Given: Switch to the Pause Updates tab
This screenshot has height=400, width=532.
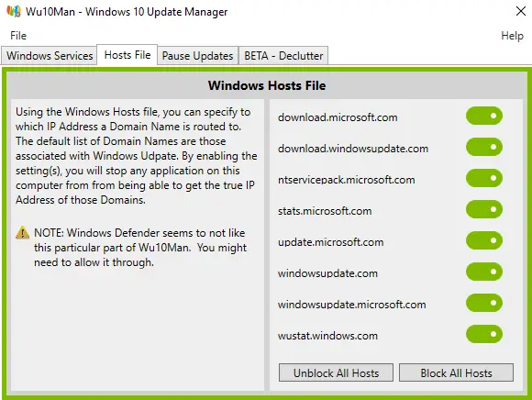Looking at the screenshot, I should 197,56.
